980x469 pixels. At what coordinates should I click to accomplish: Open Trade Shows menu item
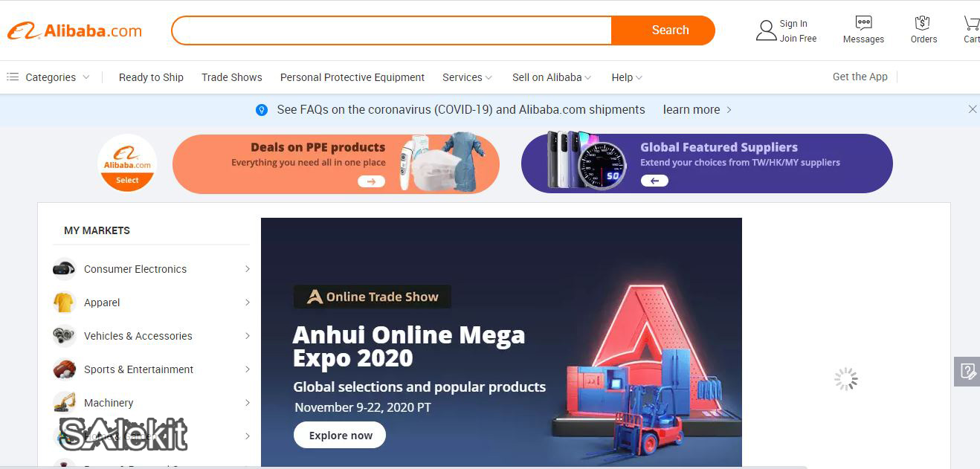(x=232, y=77)
